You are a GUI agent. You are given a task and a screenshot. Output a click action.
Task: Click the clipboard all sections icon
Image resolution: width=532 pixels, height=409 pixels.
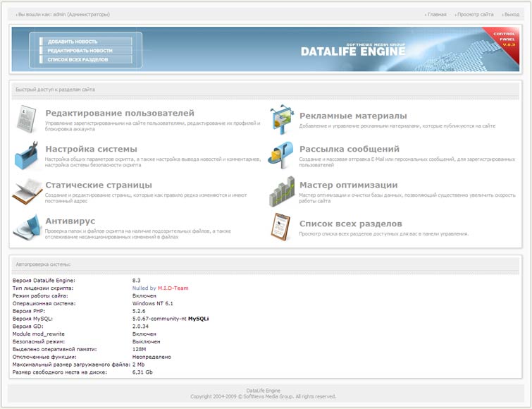pos(281,227)
